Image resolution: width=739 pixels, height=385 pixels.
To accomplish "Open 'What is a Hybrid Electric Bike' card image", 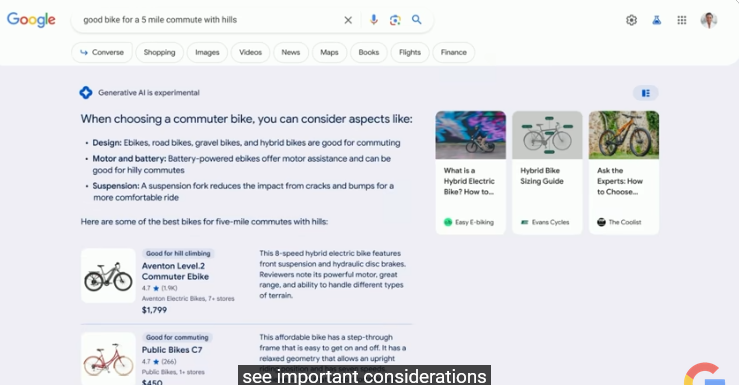I will point(470,135).
